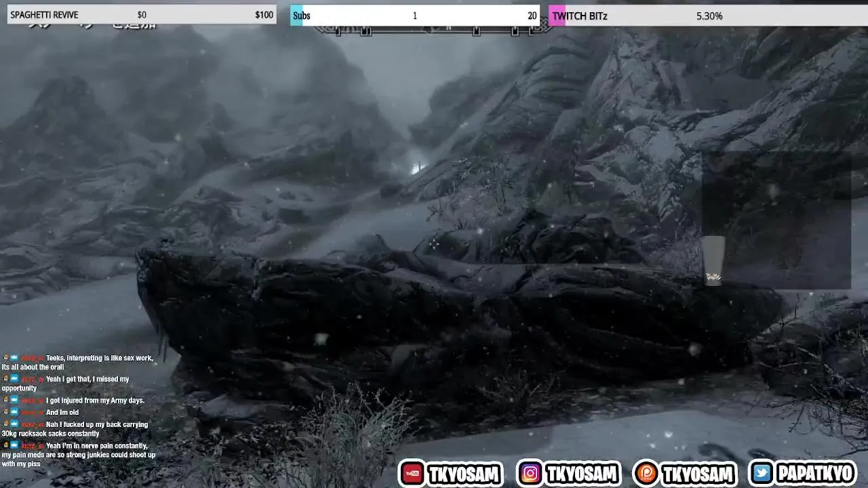Click the Instagram logo icon
This screenshot has width=868, height=488.
[x=530, y=474]
